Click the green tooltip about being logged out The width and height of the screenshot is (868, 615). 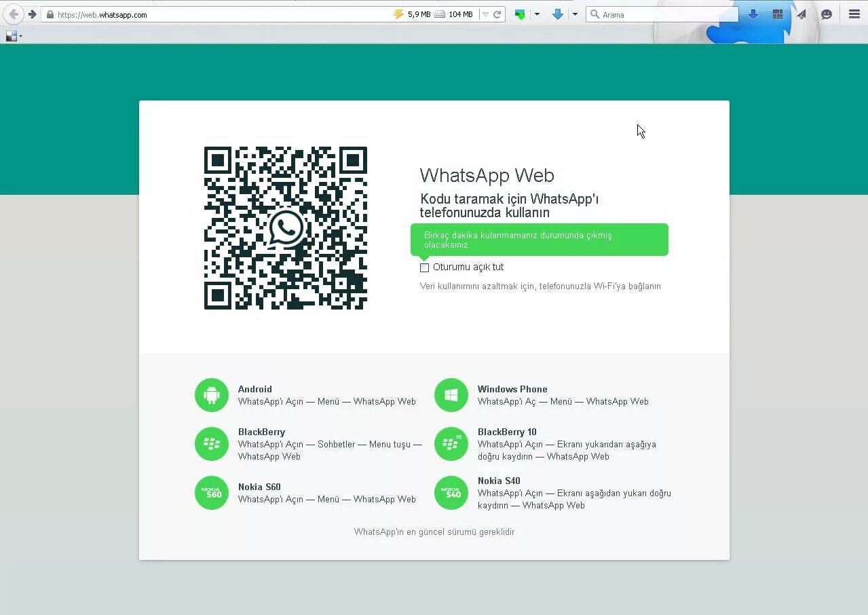(540, 240)
